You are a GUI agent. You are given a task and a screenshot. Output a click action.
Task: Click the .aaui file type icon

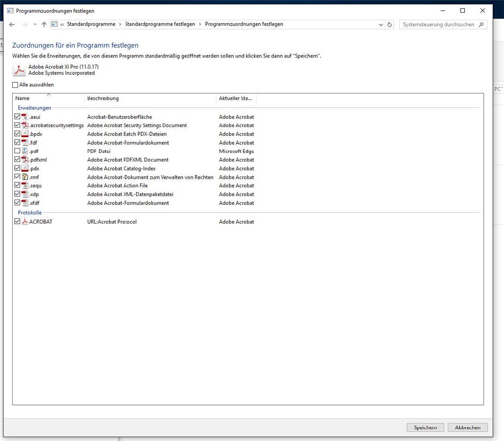(x=25, y=117)
